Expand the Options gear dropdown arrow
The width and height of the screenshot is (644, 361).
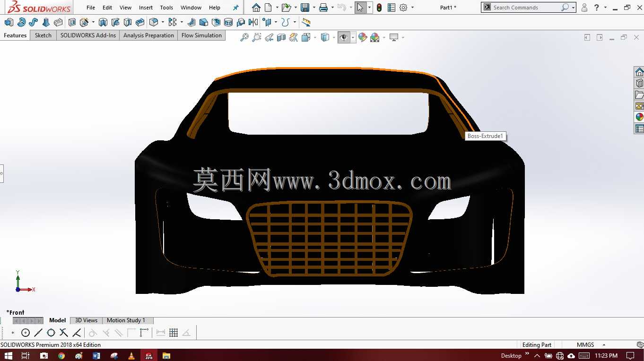[412, 8]
